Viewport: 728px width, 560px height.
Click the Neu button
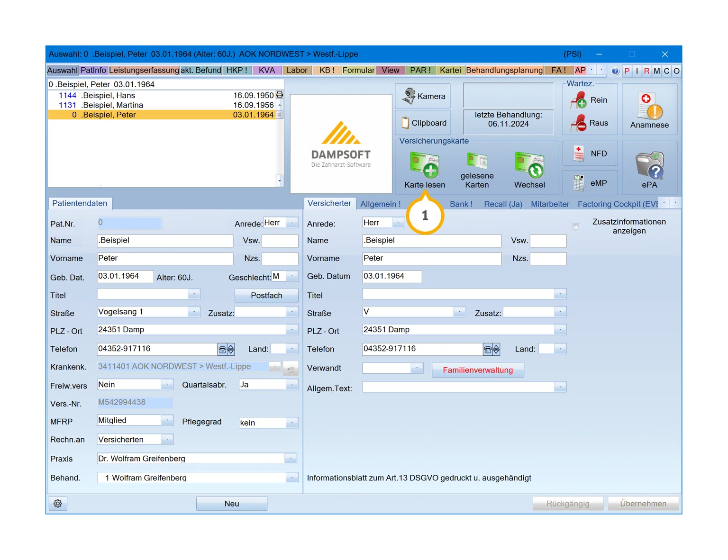point(232,504)
